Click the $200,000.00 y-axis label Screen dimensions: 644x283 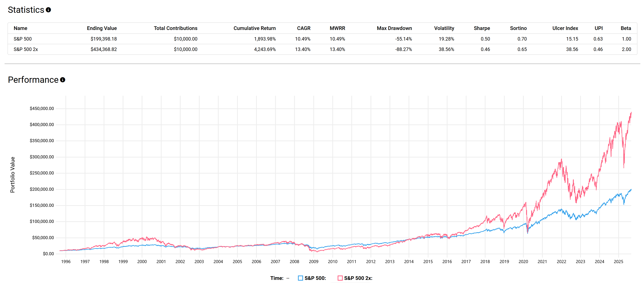42,189
